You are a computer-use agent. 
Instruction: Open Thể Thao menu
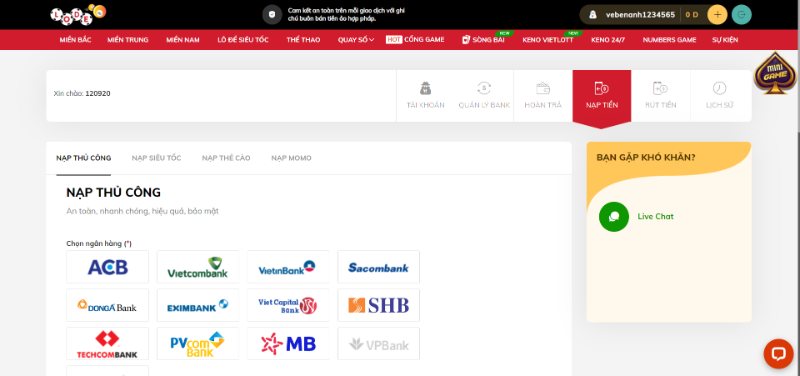(303, 40)
